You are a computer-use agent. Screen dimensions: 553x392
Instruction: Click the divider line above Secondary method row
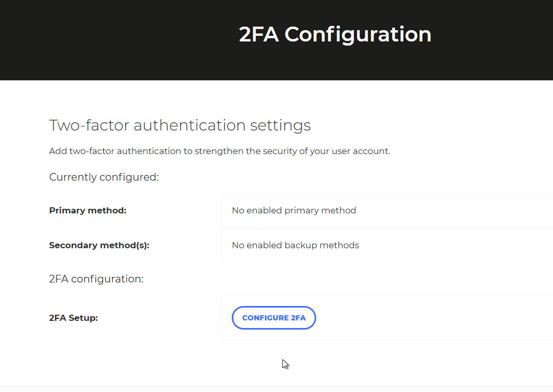pos(358,228)
